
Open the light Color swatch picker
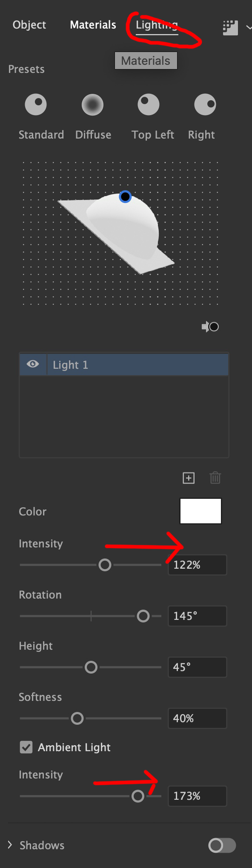point(200,511)
